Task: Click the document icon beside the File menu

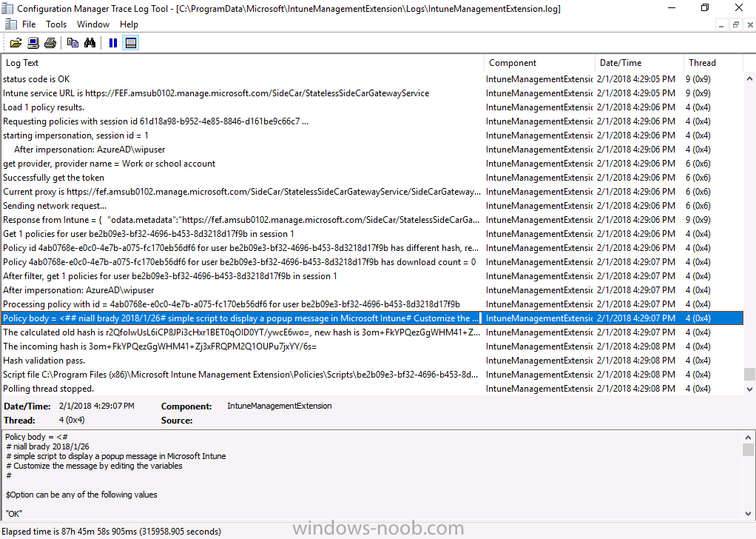Action: (10, 24)
